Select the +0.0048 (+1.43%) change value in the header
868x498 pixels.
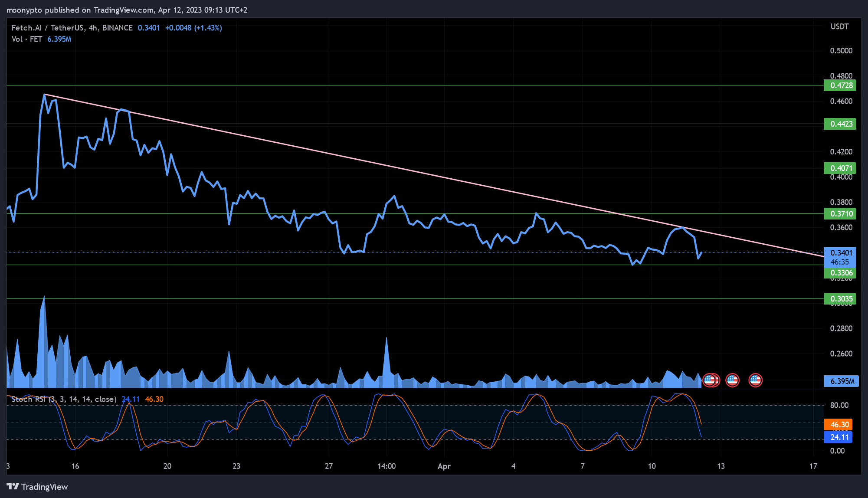(x=193, y=28)
